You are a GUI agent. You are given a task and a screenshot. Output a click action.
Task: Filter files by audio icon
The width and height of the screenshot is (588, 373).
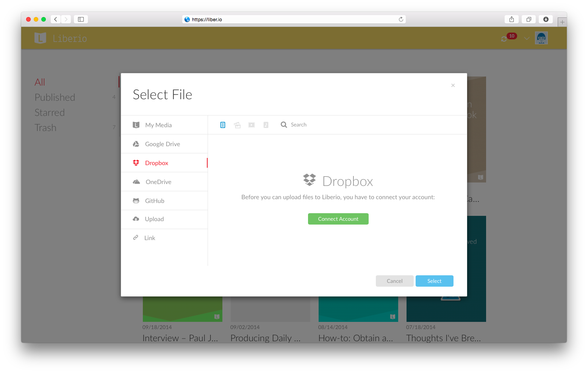[x=266, y=125]
